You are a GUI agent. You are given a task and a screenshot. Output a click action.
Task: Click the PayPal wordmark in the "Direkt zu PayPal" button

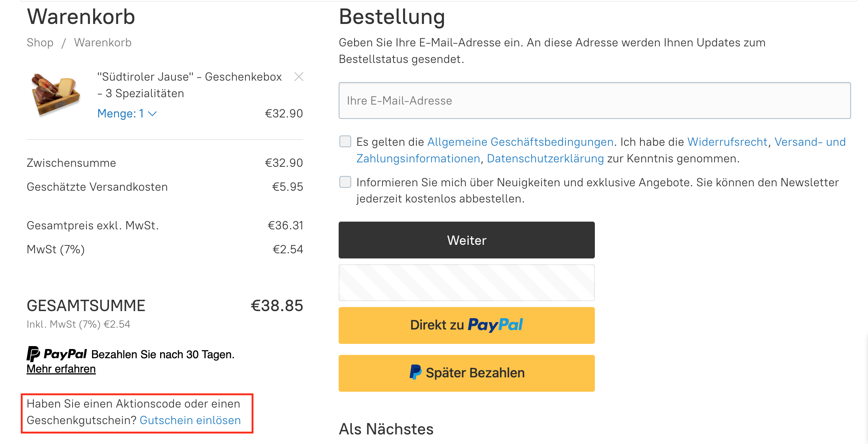point(496,325)
